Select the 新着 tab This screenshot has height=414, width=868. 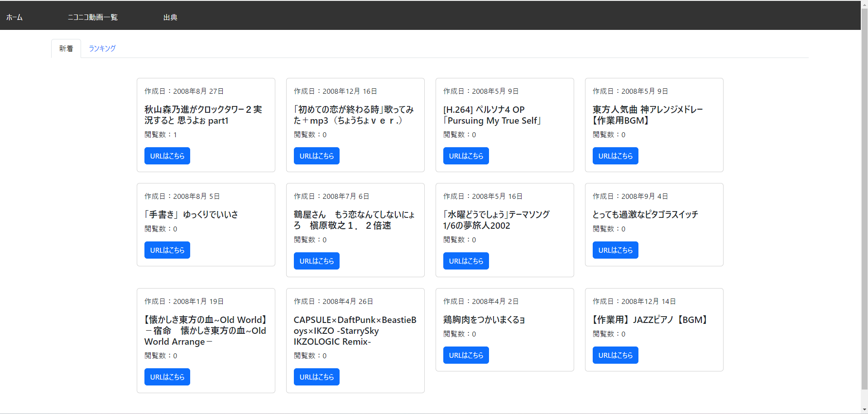pos(66,48)
